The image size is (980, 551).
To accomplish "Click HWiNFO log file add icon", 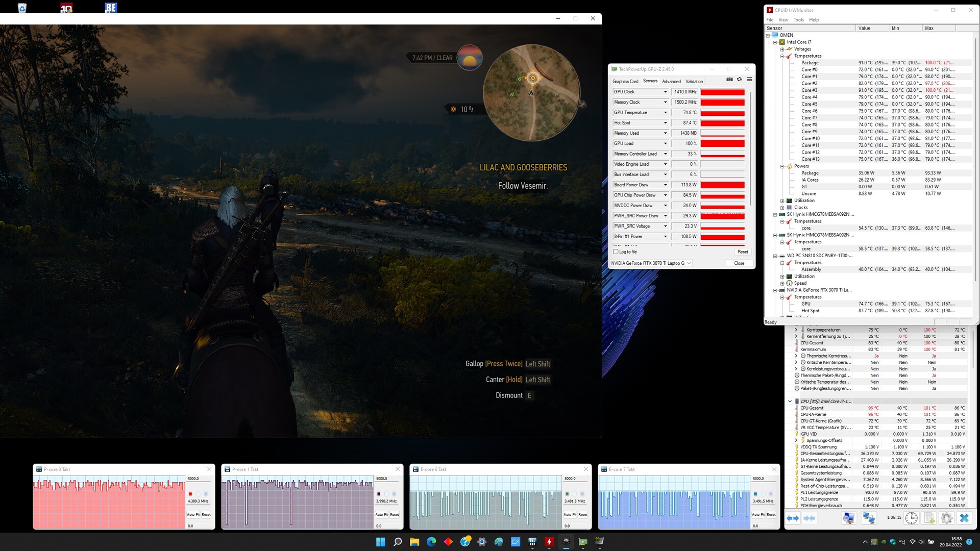I will 929,518.
